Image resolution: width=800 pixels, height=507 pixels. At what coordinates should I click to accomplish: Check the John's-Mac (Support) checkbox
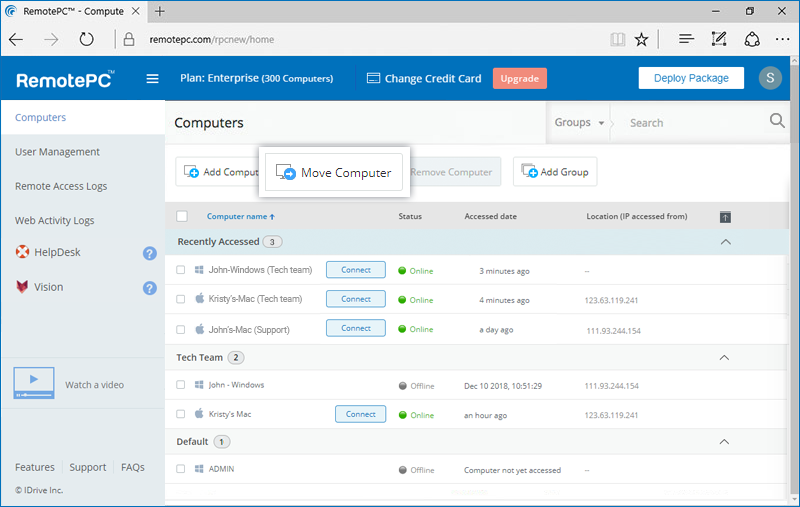tap(181, 329)
